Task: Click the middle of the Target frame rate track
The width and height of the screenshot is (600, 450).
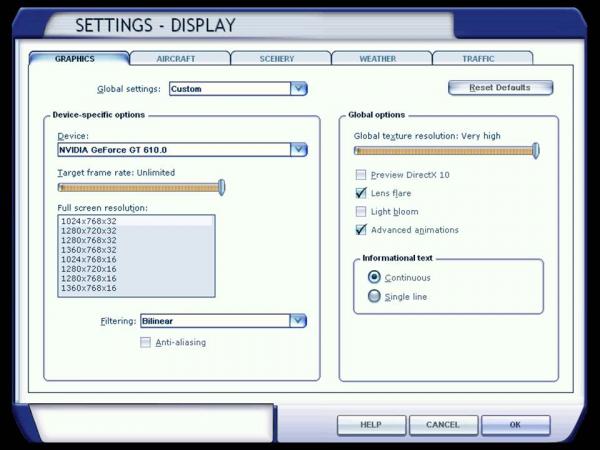Action: [140, 188]
